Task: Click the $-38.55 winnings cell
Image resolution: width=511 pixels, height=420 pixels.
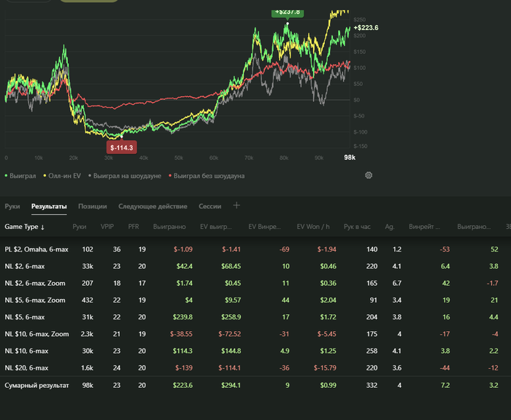Action: pyautogui.click(x=181, y=334)
